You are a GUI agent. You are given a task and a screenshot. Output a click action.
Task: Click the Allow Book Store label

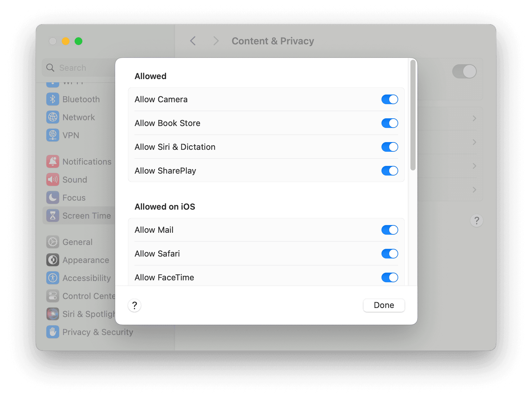[168, 123]
